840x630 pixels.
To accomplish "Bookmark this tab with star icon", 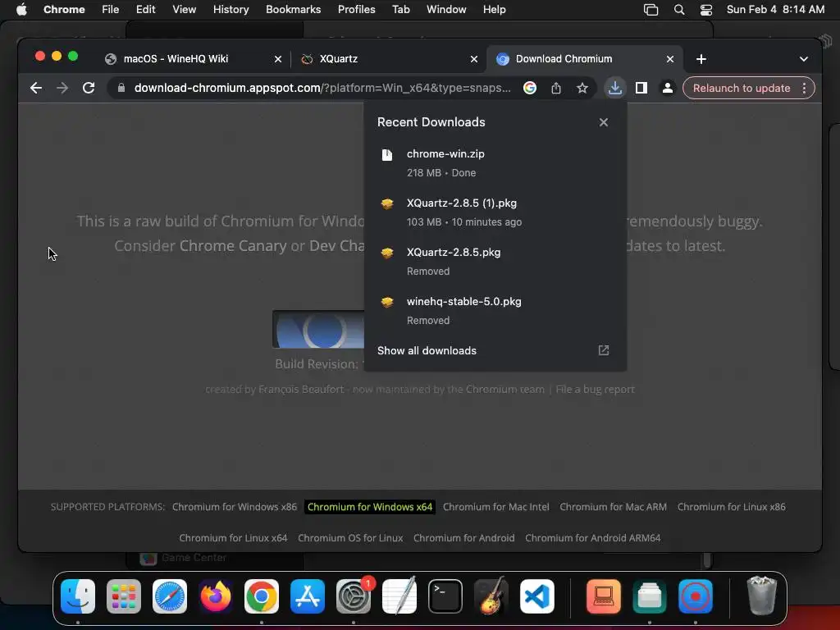I will click(x=582, y=88).
